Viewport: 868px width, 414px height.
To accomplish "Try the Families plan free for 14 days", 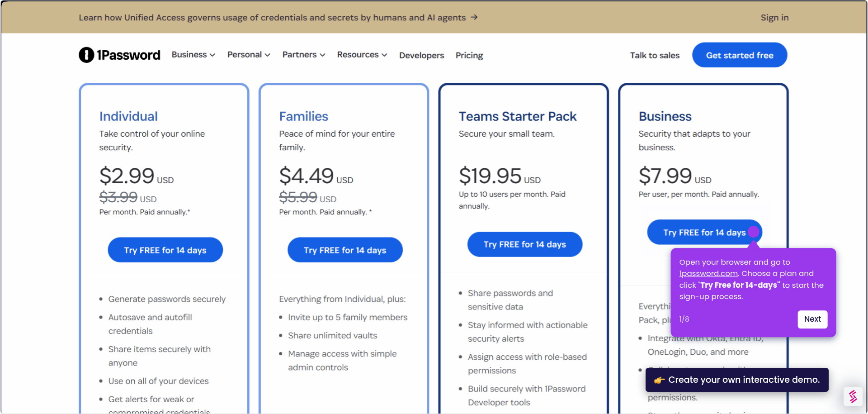I will [345, 250].
